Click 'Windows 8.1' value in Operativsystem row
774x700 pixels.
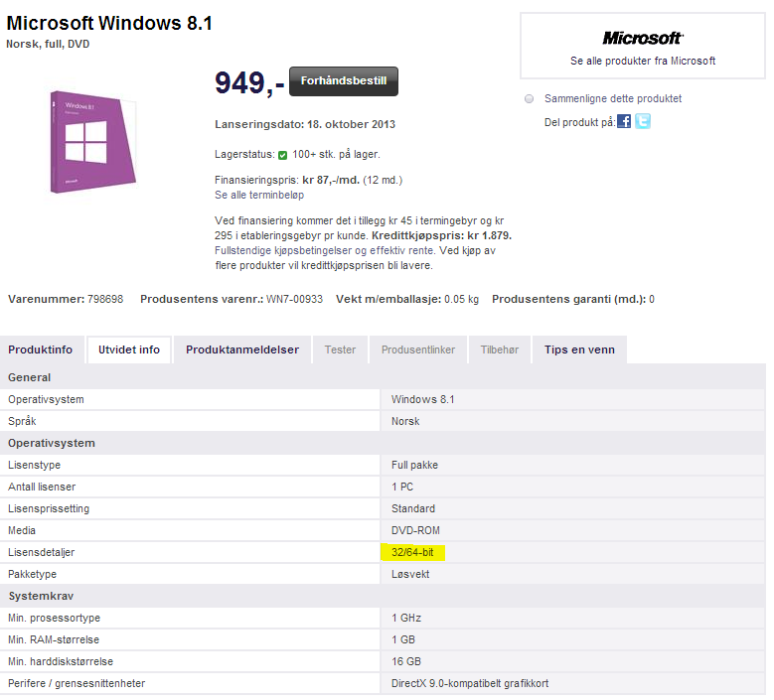coord(422,399)
